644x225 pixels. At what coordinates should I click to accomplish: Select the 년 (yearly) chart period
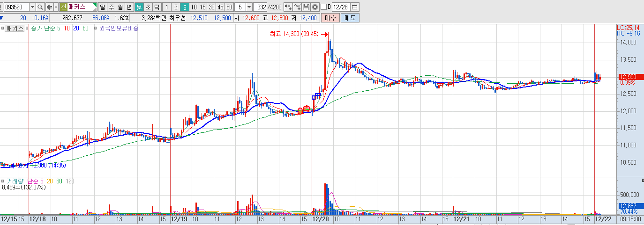[129, 7]
